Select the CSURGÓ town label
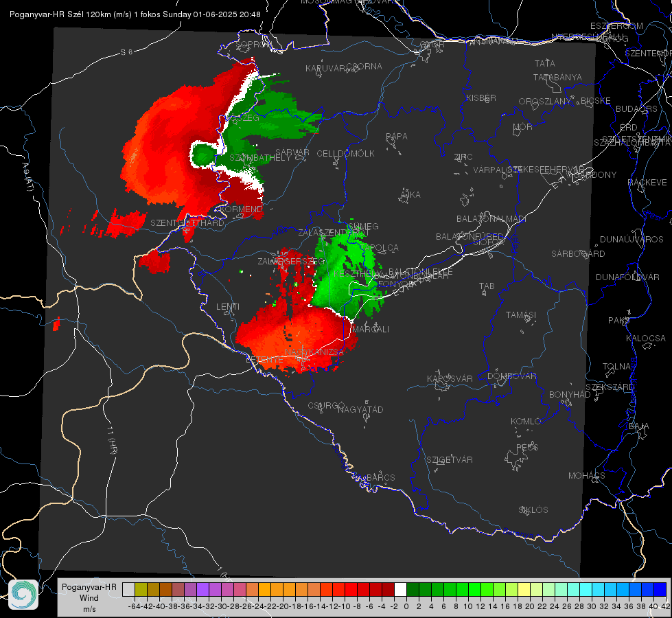Image resolution: width=672 pixels, height=618 pixels. pyautogui.click(x=326, y=406)
